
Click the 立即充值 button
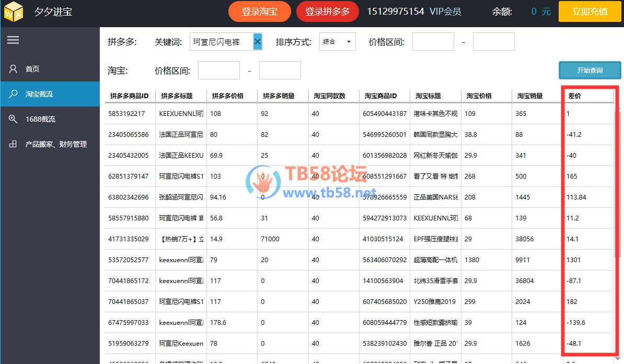[x=590, y=11]
